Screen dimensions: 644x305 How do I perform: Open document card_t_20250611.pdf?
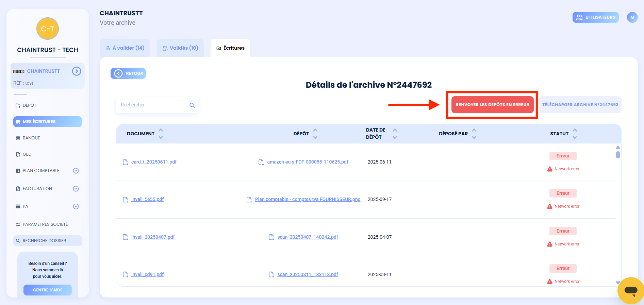[x=154, y=162]
